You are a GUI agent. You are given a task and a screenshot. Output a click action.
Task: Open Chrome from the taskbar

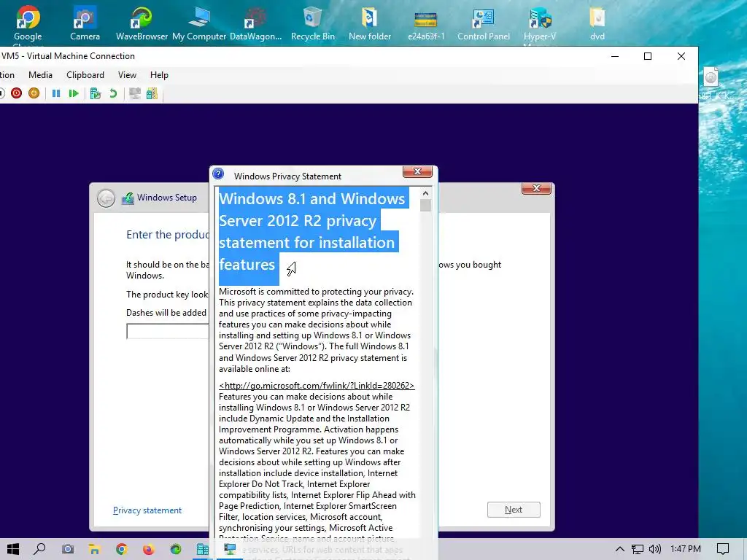(x=122, y=549)
